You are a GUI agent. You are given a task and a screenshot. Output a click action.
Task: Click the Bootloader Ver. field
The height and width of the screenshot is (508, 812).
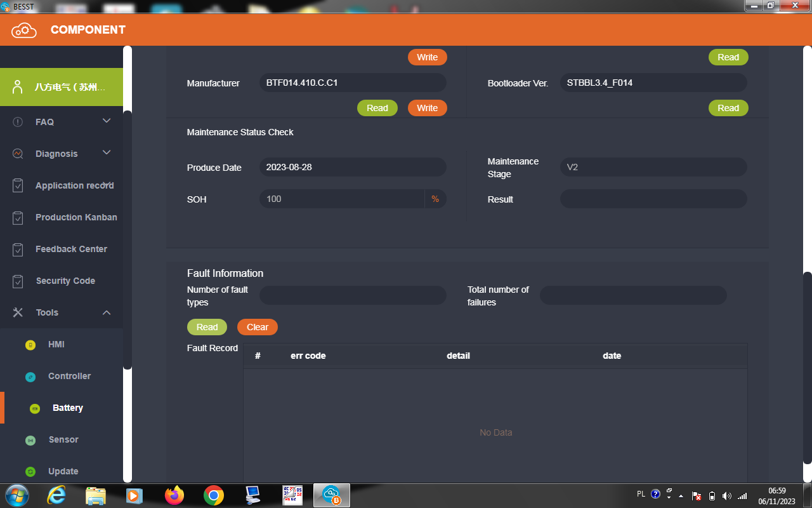coord(653,83)
